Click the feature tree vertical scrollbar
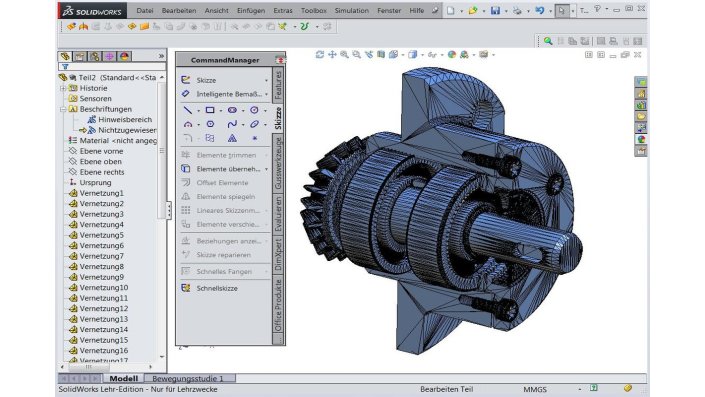The height and width of the screenshot is (397, 705). tap(162, 150)
